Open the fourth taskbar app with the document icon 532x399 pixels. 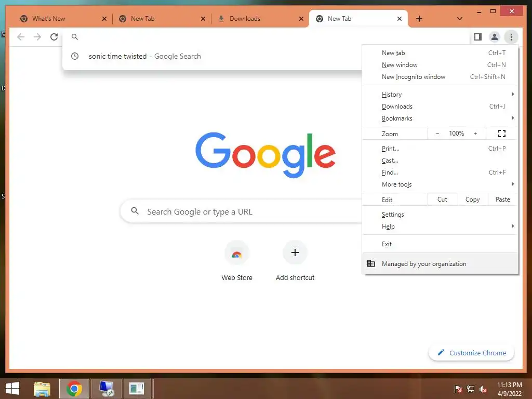point(137,389)
